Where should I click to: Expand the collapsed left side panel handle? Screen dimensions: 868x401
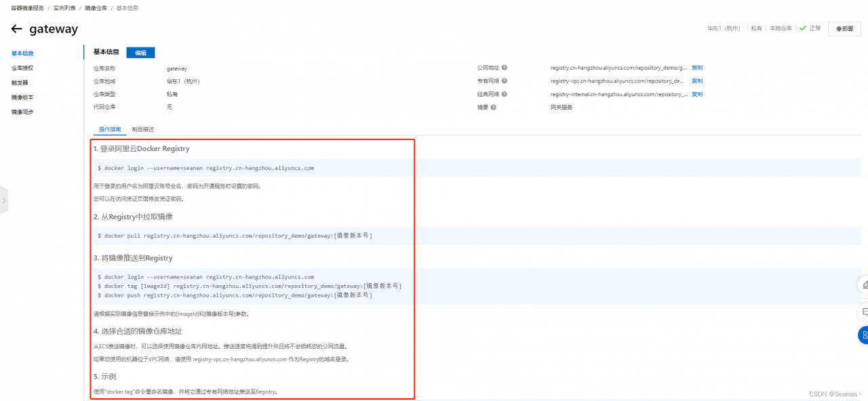click(4, 200)
